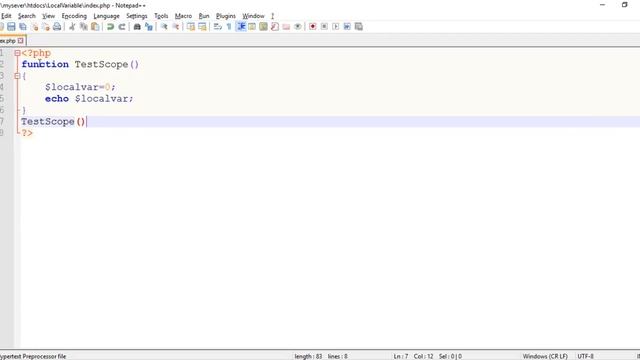The image size is (640, 360).
Task: Start macro recording with the red Record icon
Action: (x=313, y=27)
